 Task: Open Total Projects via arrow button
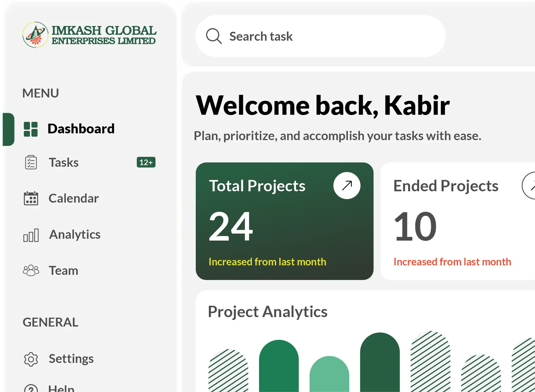[x=347, y=185]
